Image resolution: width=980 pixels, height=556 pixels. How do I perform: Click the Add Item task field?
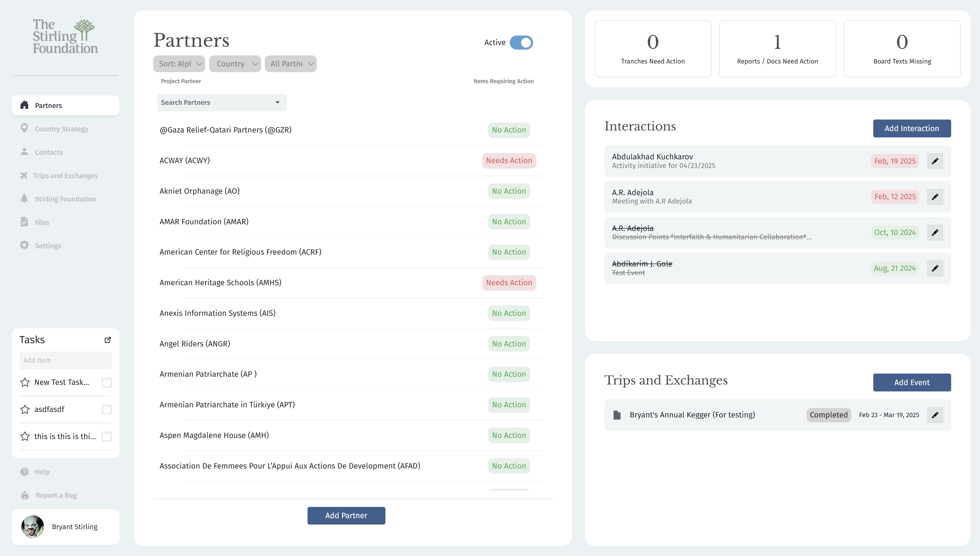coord(65,360)
